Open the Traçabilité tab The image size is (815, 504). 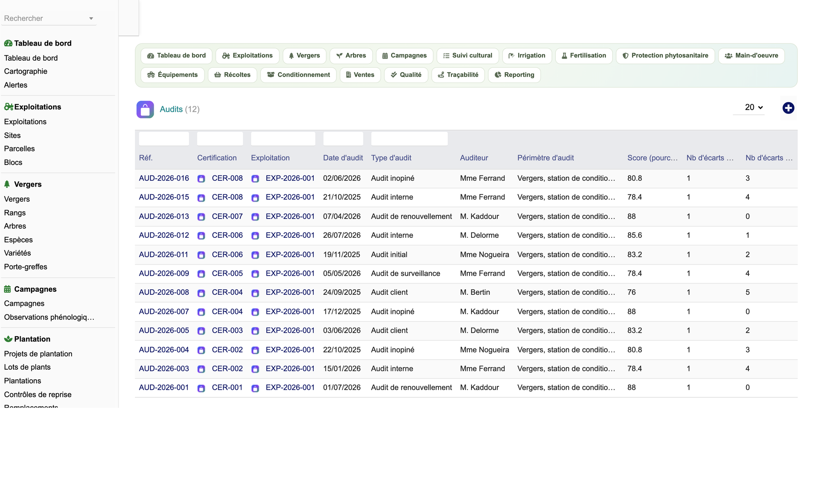(458, 75)
